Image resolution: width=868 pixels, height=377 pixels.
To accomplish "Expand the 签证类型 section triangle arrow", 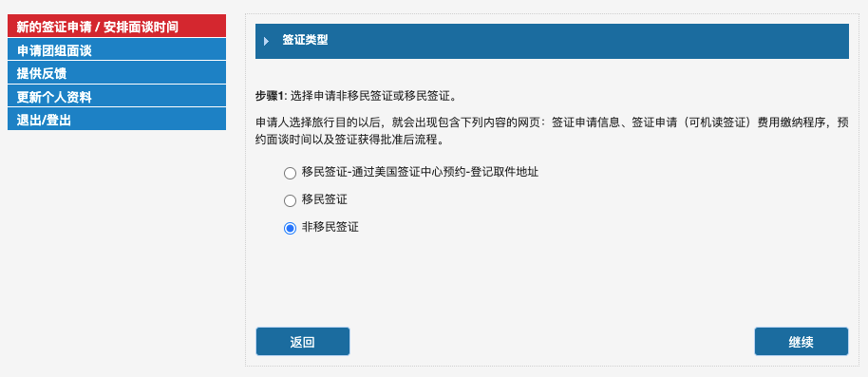I will (x=266, y=41).
